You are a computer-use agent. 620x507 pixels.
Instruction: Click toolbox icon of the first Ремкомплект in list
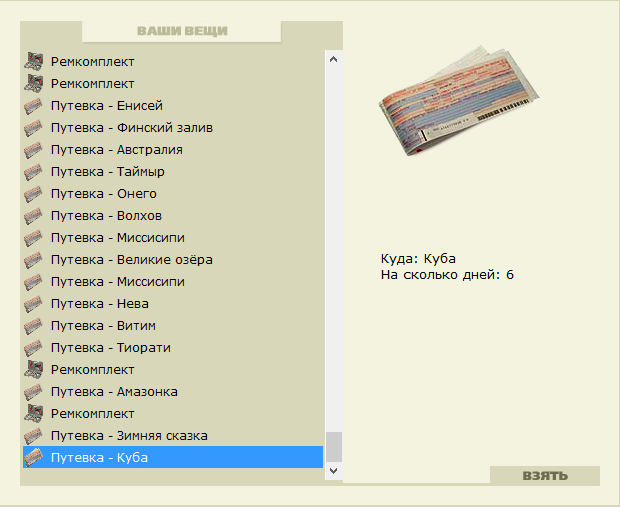coord(33,62)
